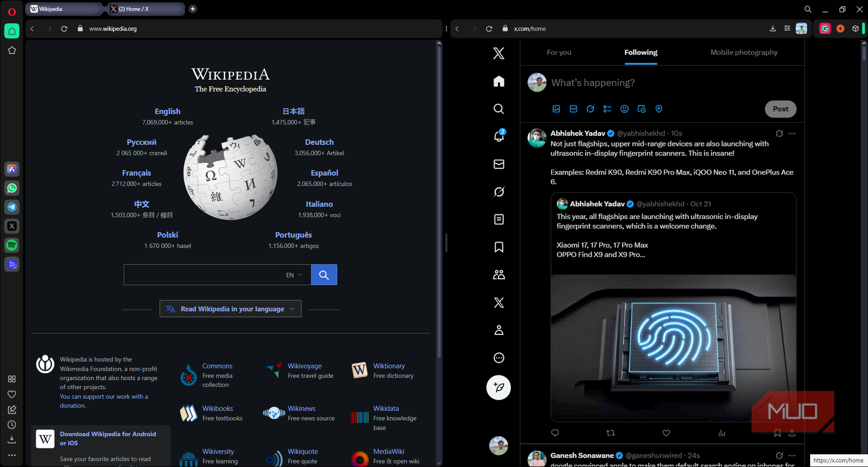Open Grok icon in X navigation
The height and width of the screenshot is (467, 868).
pyautogui.click(x=499, y=192)
